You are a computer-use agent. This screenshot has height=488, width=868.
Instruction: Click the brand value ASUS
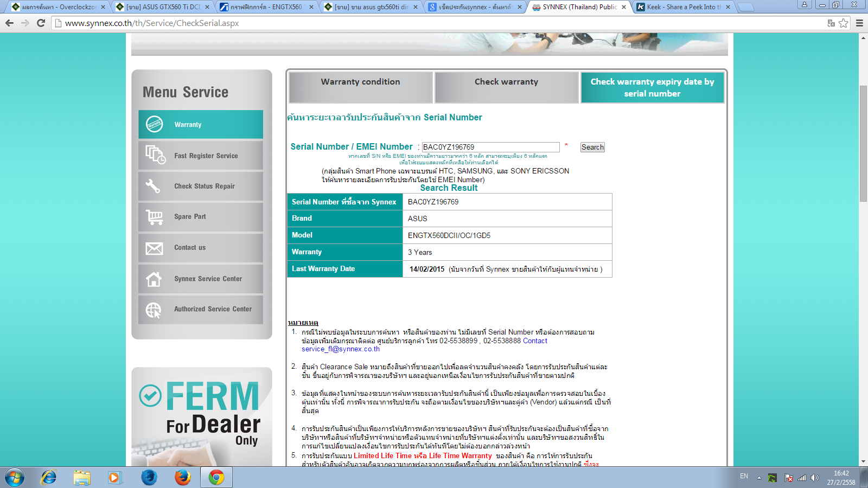click(418, 219)
